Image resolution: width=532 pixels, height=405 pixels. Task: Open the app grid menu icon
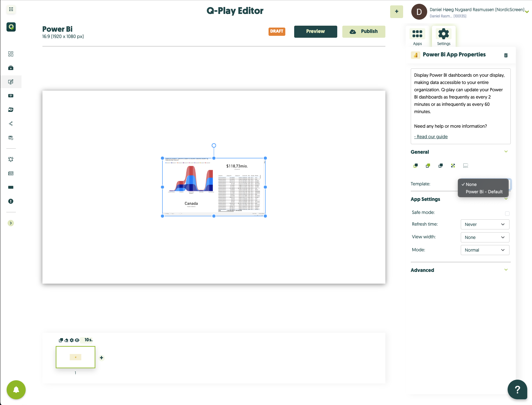(x=11, y=10)
